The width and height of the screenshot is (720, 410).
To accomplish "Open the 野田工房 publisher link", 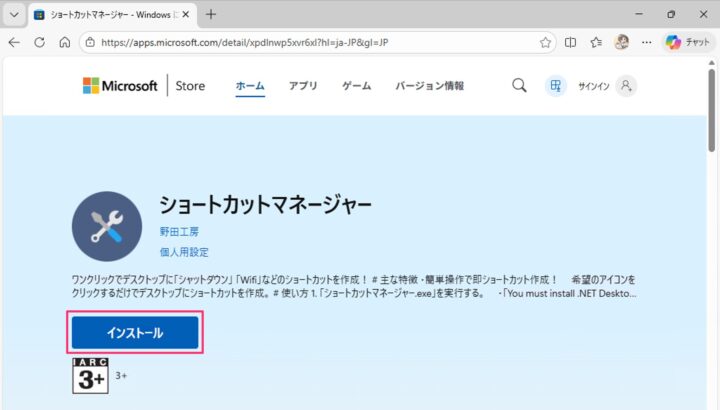I will click(178, 231).
